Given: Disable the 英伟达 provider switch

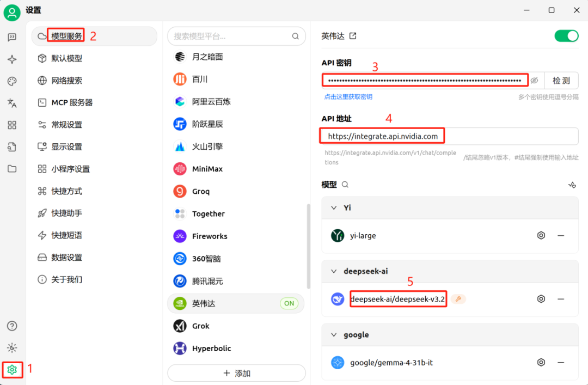Looking at the screenshot, I should [x=566, y=36].
